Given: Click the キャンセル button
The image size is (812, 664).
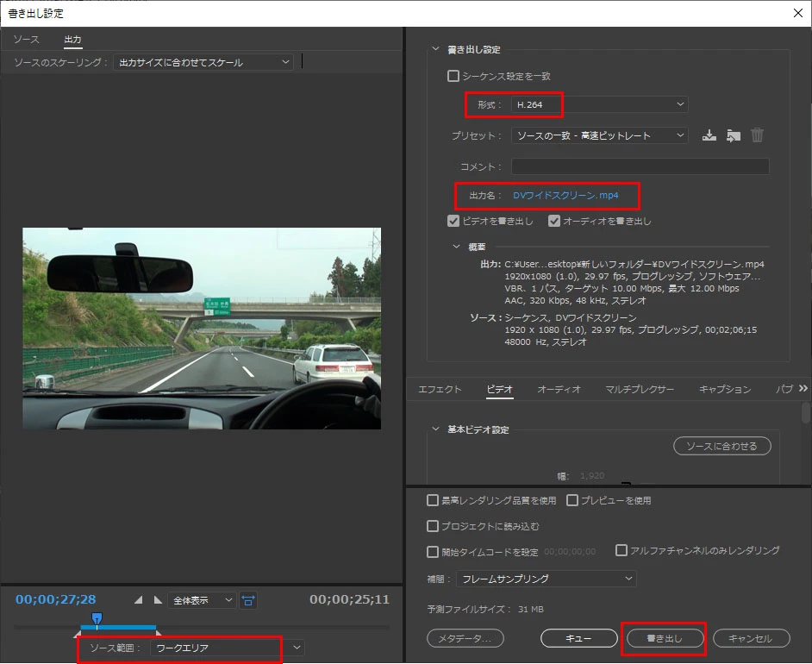Looking at the screenshot, I should [752, 638].
